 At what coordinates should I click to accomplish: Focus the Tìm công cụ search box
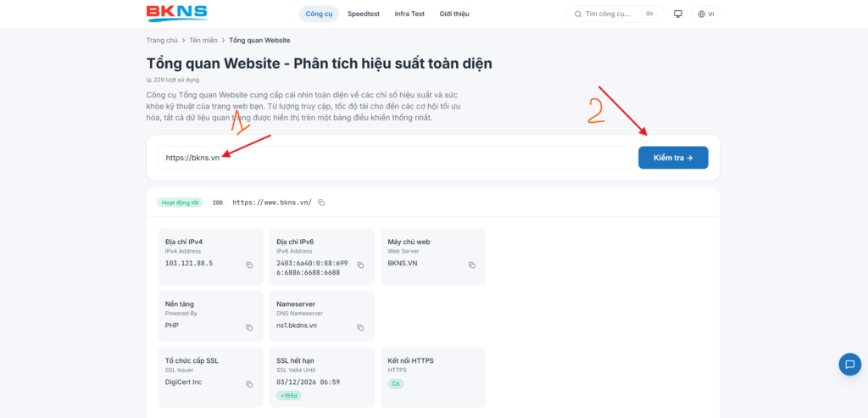[x=615, y=14]
